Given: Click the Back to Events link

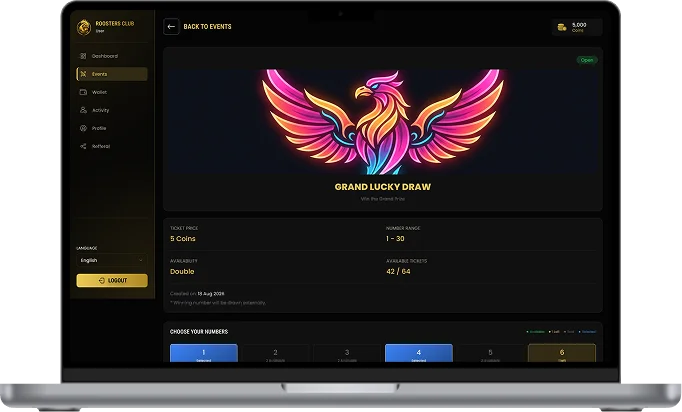Looking at the screenshot, I should tap(207, 27).
